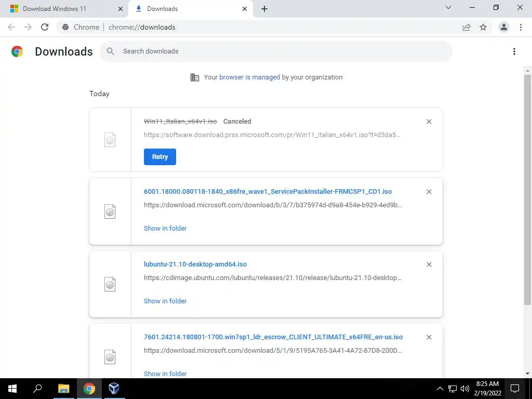Click the browser forward arrow
This screenshot has width=532, height=399.
coord(28,27)
